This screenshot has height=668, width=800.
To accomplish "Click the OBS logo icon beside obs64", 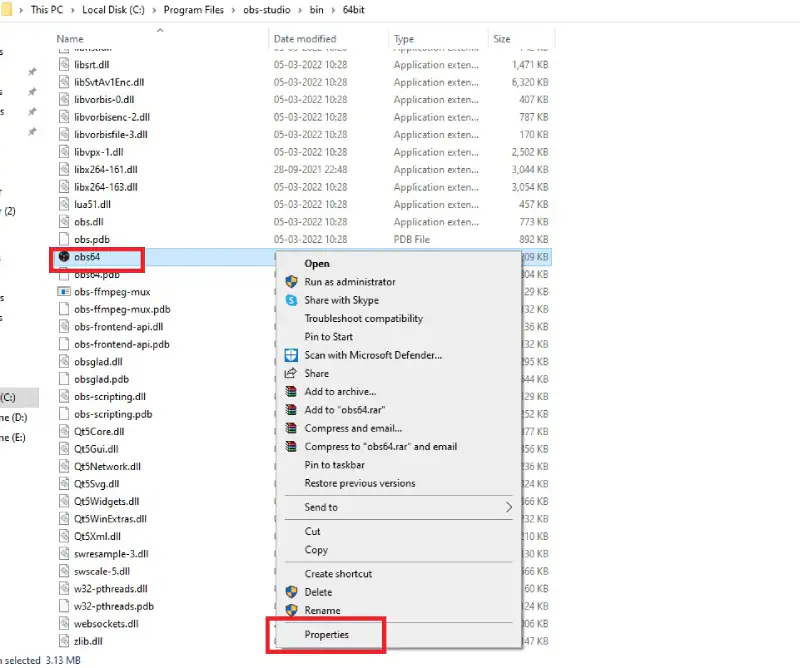I will pyautogui.click(x=64, y=257).
